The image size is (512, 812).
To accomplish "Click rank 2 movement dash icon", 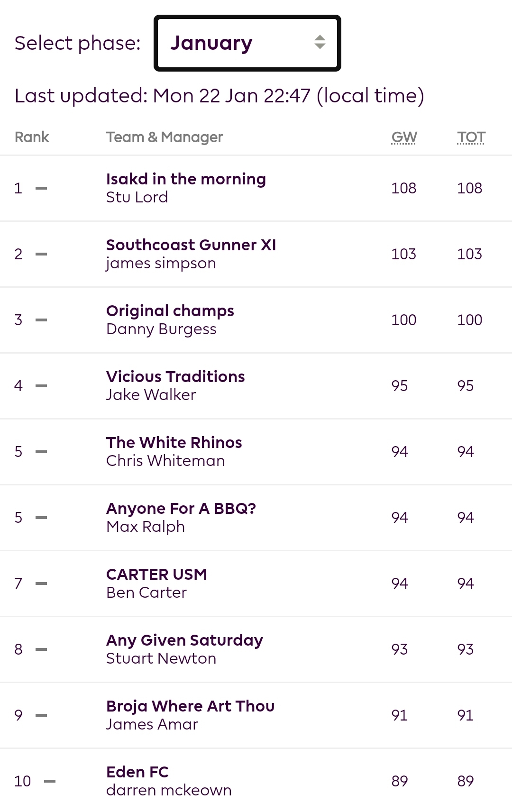I will (x=41, y=255).
